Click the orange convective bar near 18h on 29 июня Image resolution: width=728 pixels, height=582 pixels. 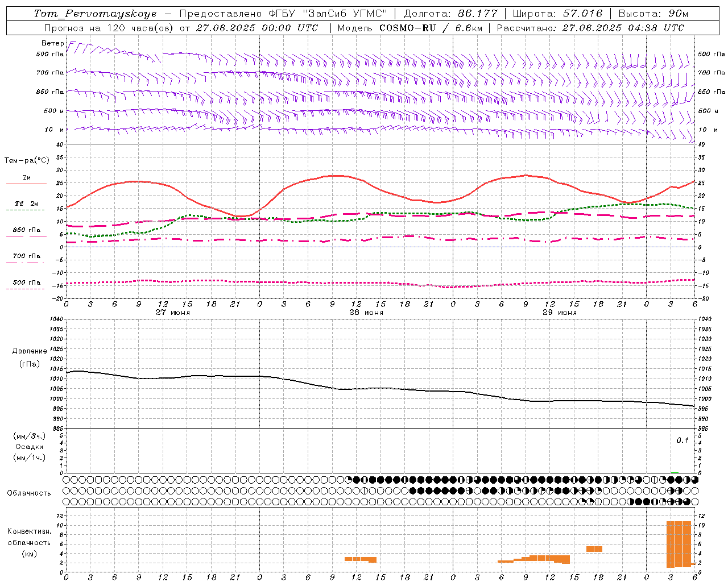point(594,549)
